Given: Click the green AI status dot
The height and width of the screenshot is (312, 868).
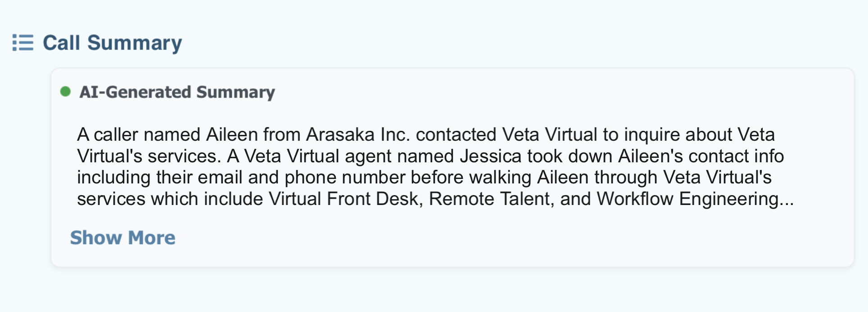Looking at the screenshot, I should point(66,92).
